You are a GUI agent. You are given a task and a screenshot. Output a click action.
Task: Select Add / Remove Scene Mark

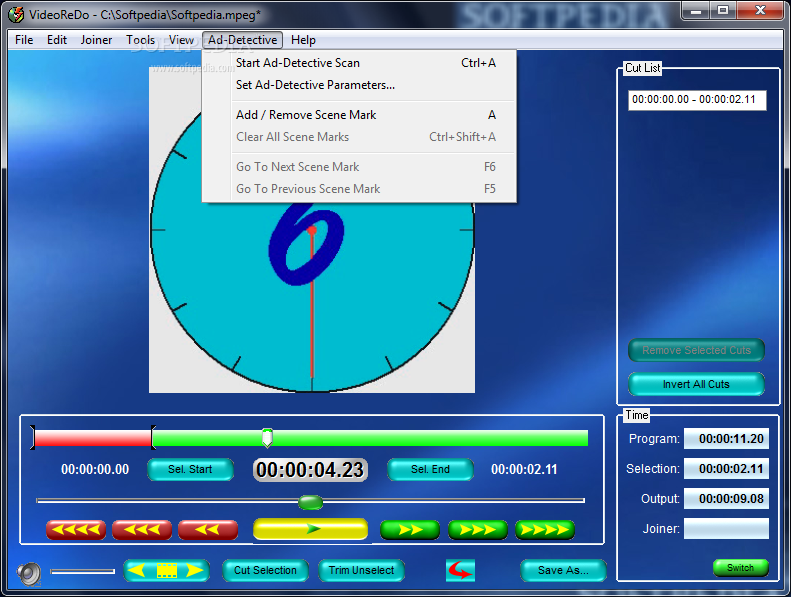359,115
